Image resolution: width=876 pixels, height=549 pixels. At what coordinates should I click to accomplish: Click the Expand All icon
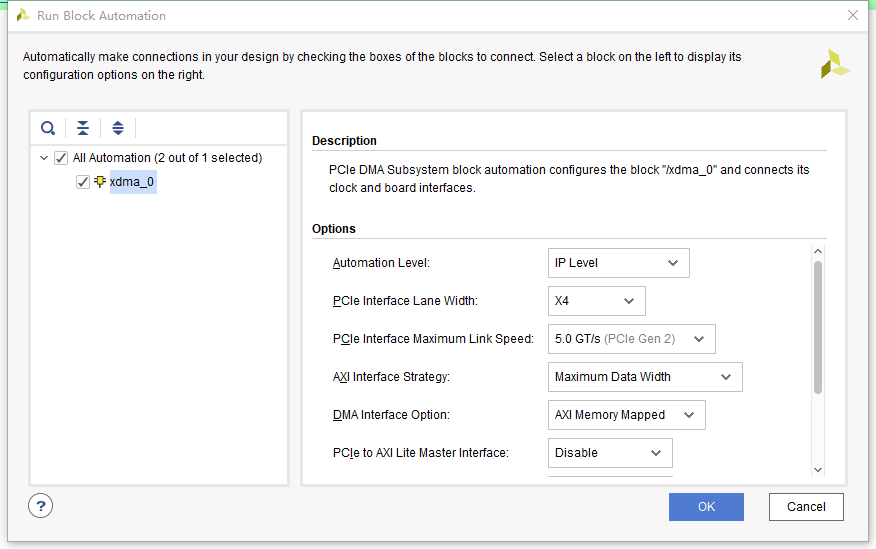(118, 128)
